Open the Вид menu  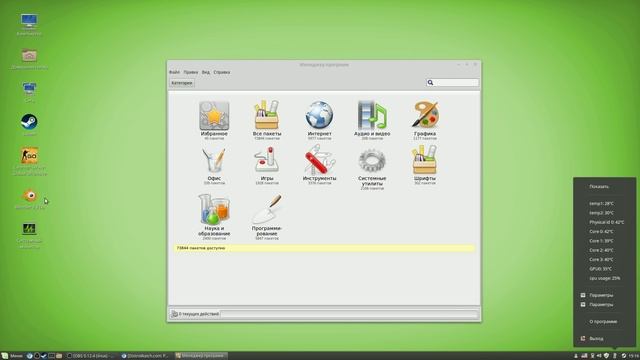coord(206,72)
